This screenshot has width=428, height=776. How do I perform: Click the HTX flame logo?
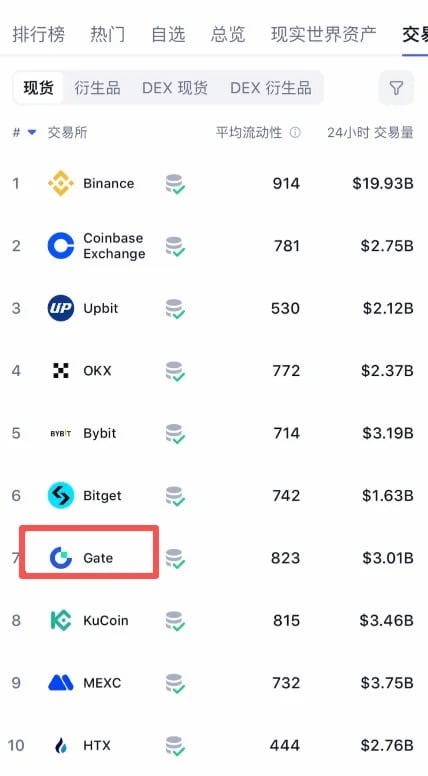61,745
